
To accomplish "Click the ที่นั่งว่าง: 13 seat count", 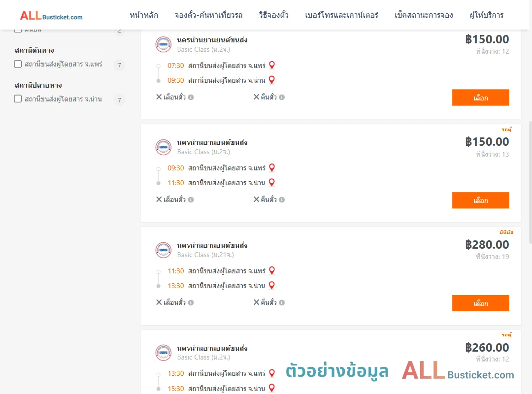I will tap(492, 154).
